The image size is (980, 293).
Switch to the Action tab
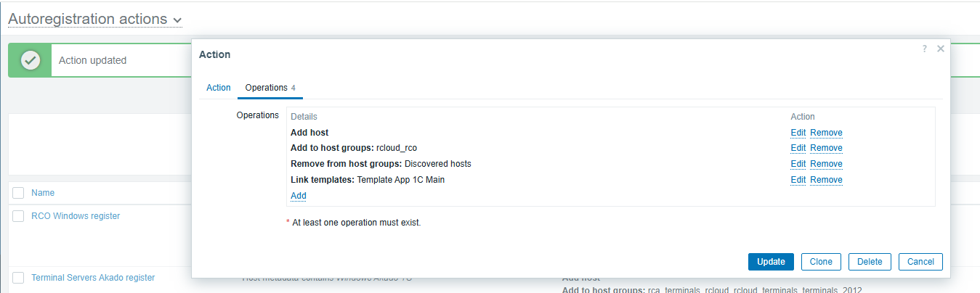pos(219,88)
